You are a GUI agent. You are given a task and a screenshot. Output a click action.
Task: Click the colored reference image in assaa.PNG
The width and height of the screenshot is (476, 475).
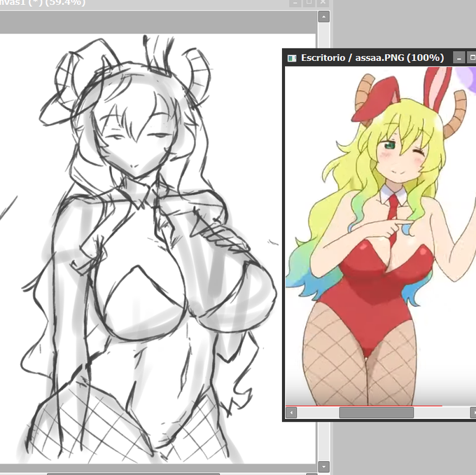pos(381,236)
